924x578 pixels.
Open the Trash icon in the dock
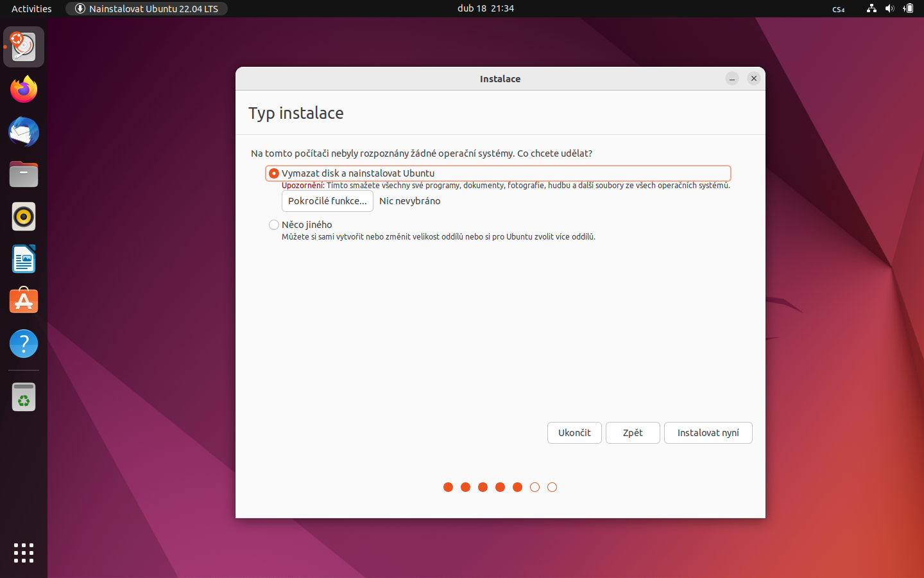point(23,396)
